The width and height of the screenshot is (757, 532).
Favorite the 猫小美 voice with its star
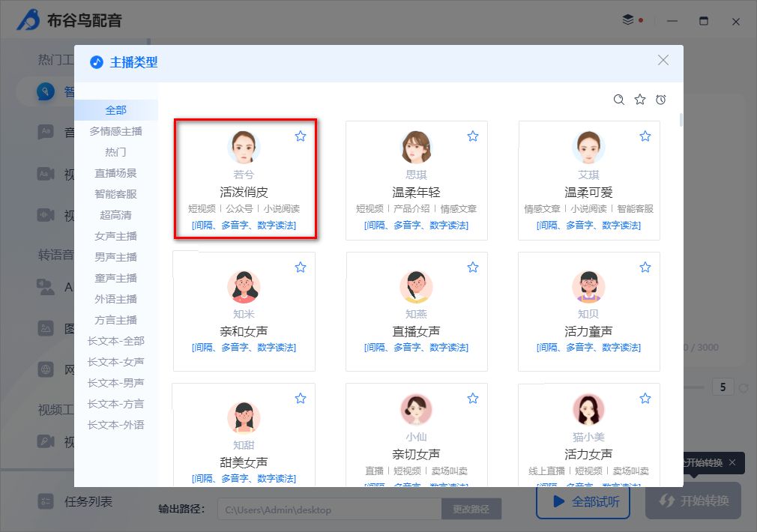coord(645,399)
